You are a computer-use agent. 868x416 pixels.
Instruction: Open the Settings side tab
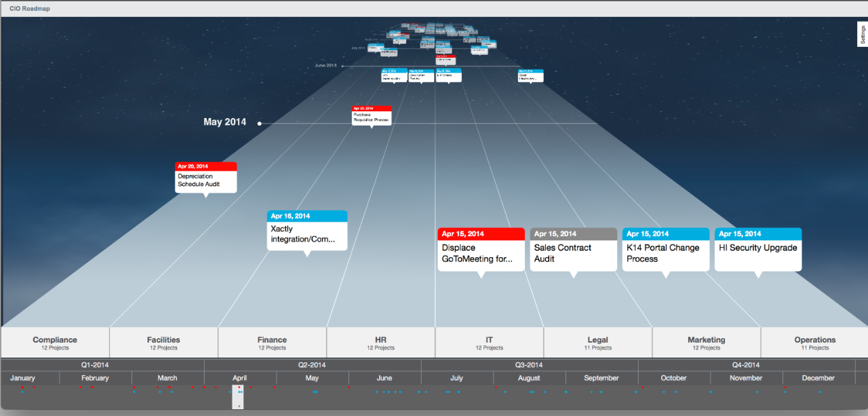coord(863,34)
